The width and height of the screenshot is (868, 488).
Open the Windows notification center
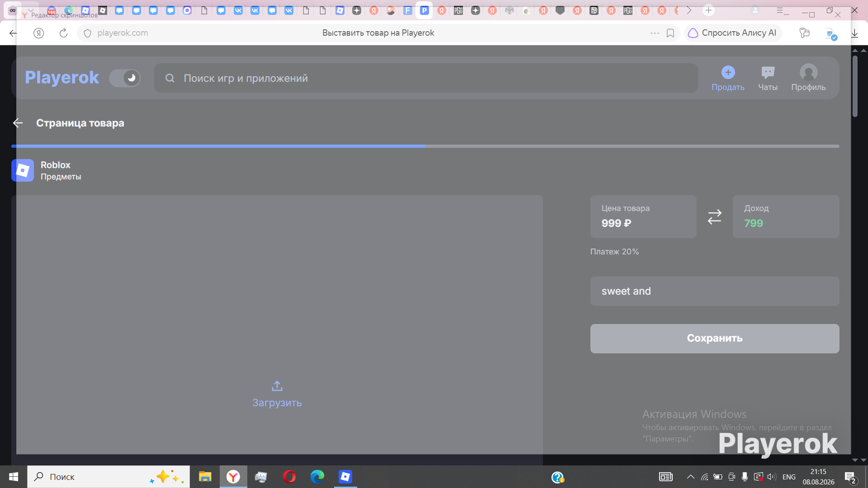[x=850, y=477]
